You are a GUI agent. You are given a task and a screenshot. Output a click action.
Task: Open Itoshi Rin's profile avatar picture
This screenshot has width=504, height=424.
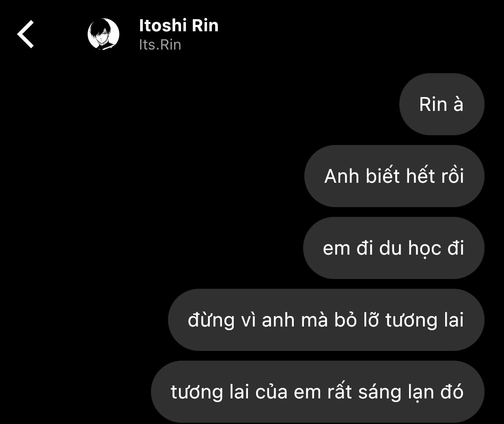pyautogui.click(x=103, y=34)
